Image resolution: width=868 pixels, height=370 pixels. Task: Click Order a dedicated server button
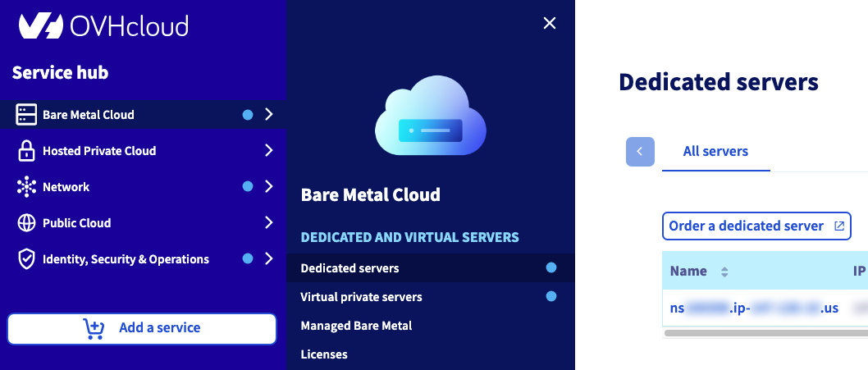tap(756, 226)
